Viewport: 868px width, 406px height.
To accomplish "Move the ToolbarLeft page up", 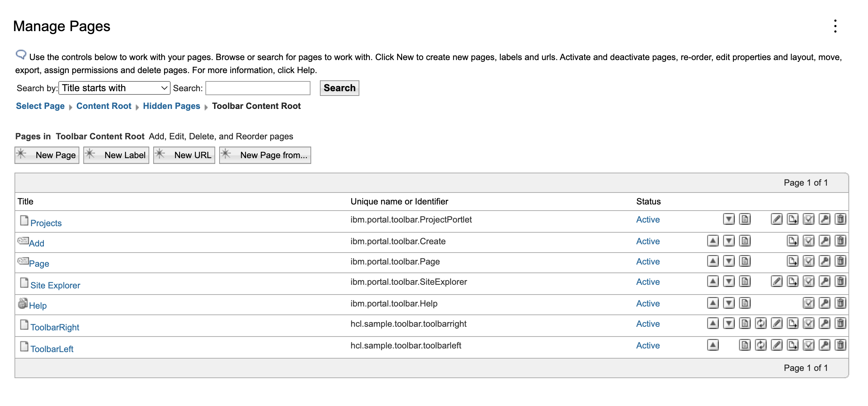I will click(713, 345).
